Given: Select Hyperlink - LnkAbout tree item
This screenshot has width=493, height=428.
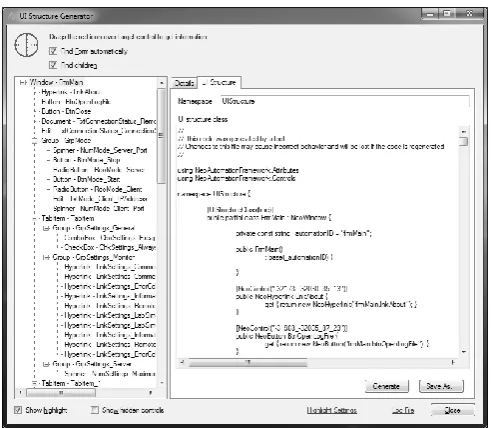Looking at the screenshot, I should [71, 92].
